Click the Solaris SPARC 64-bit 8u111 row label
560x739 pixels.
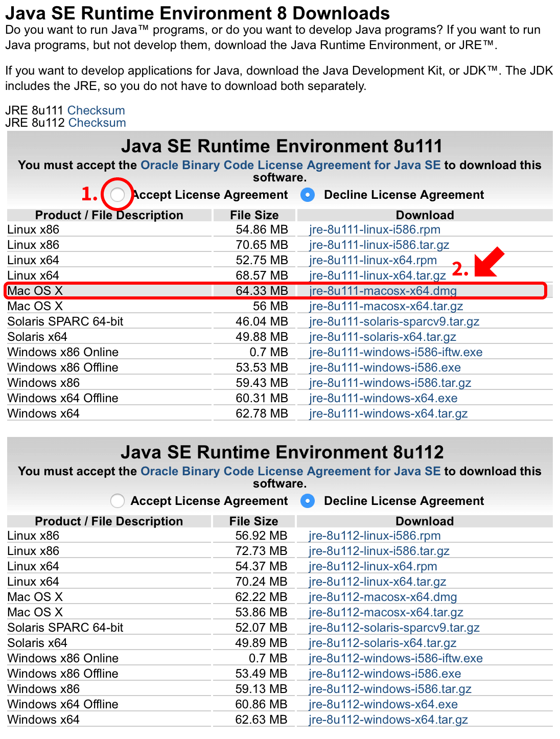[65, 321]
